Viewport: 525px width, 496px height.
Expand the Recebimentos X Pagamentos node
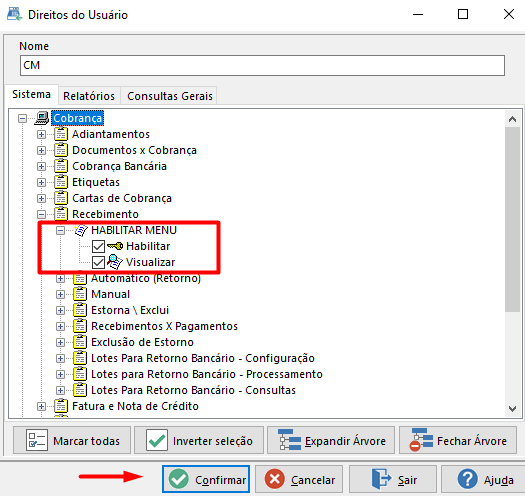(61, 327)
